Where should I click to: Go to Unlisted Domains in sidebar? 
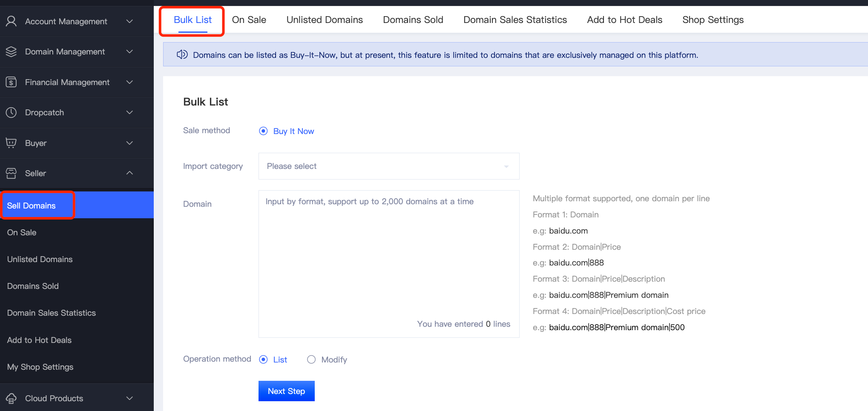click(40, 259)
